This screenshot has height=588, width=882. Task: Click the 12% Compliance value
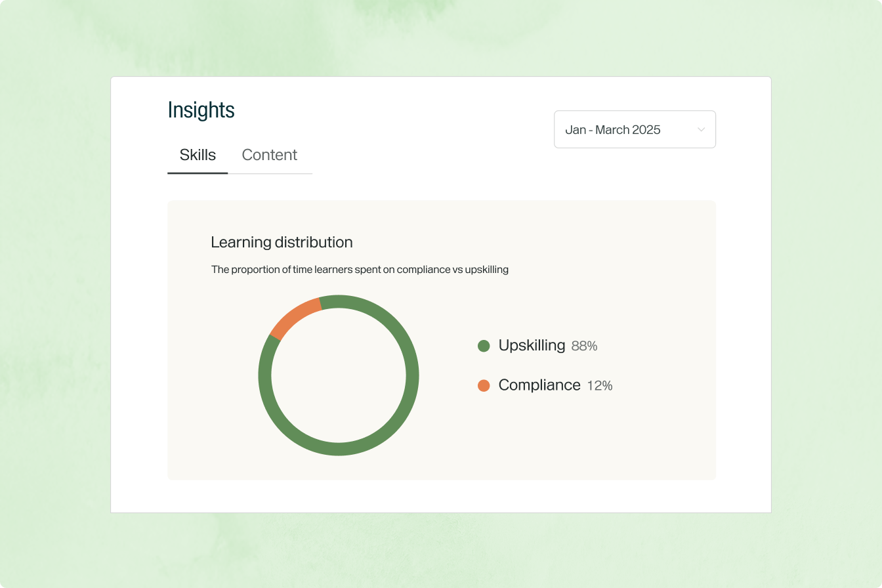click(599, 385)
